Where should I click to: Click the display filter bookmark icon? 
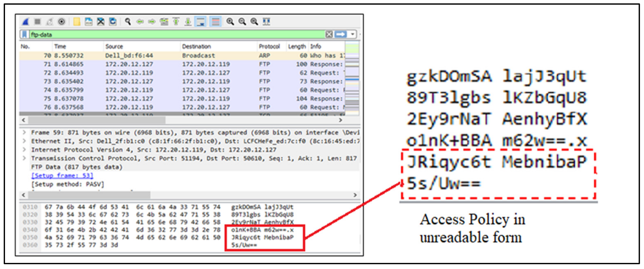pos(24,34)
